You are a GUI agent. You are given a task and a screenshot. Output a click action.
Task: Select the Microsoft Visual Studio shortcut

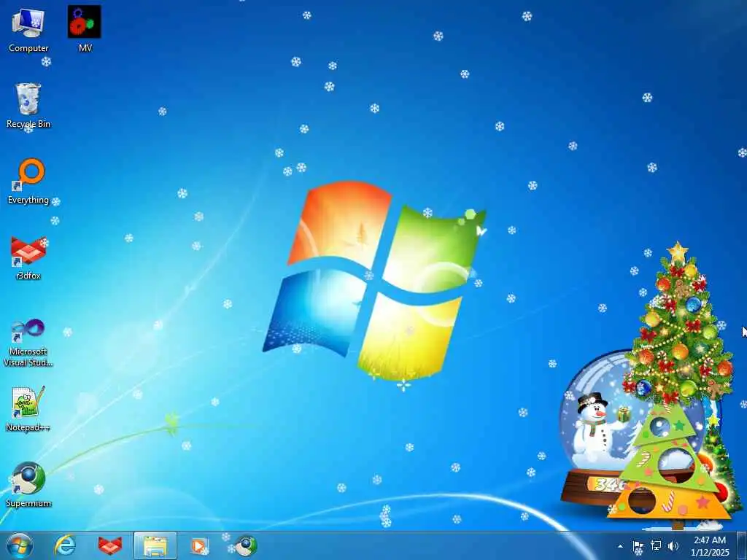pos(28,343)
